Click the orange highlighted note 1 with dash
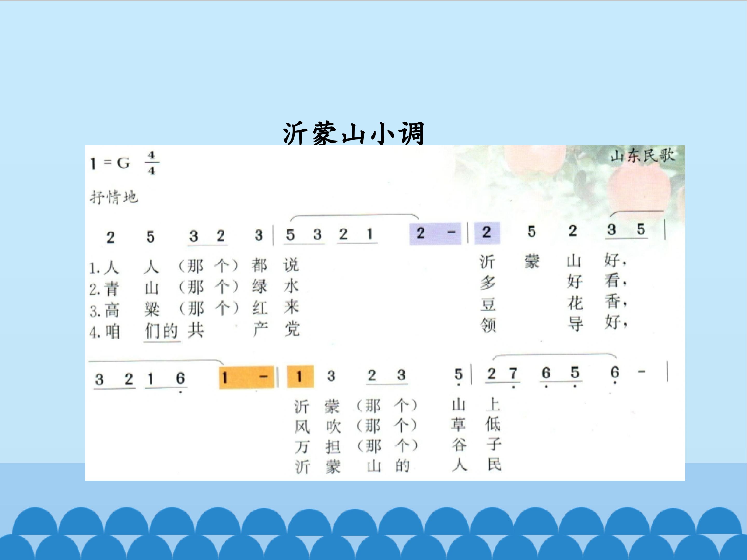The image size is (747, 560). (x=246, y=377)
